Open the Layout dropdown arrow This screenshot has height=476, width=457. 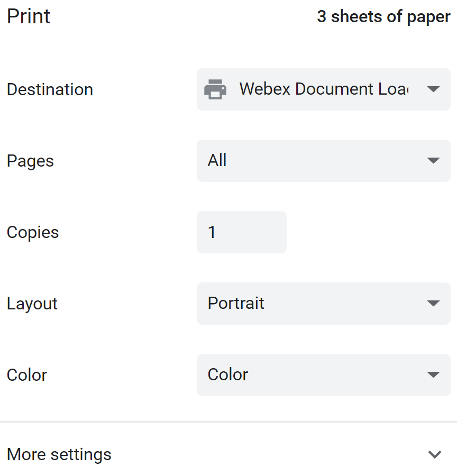click(433, 304)
